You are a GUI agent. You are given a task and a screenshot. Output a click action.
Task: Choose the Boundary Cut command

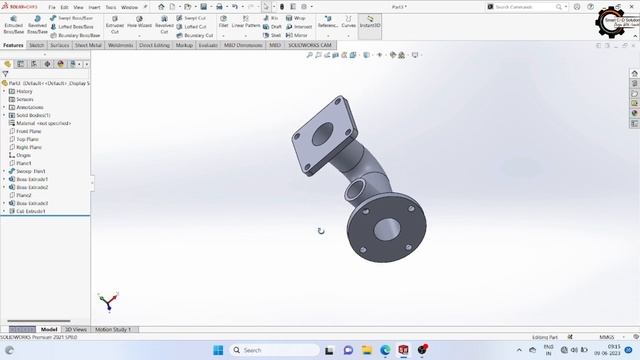pyautogui.click(x=195, y=36)
